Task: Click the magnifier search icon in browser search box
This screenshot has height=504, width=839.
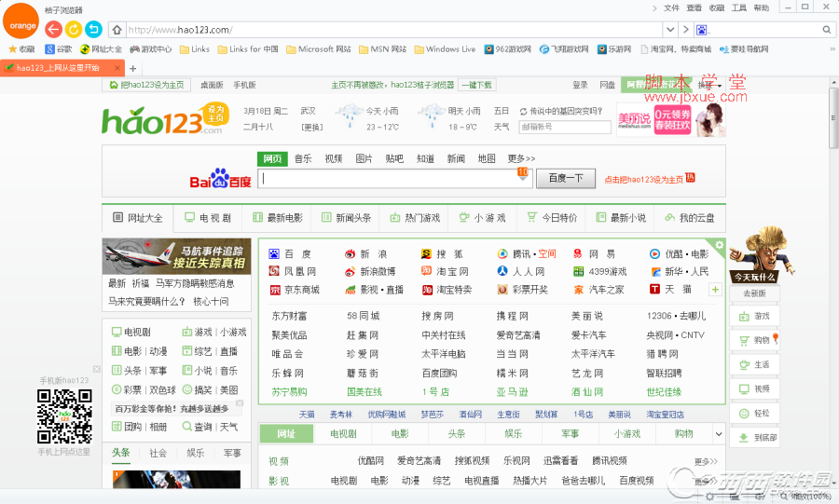Action: tap(827, 30)
